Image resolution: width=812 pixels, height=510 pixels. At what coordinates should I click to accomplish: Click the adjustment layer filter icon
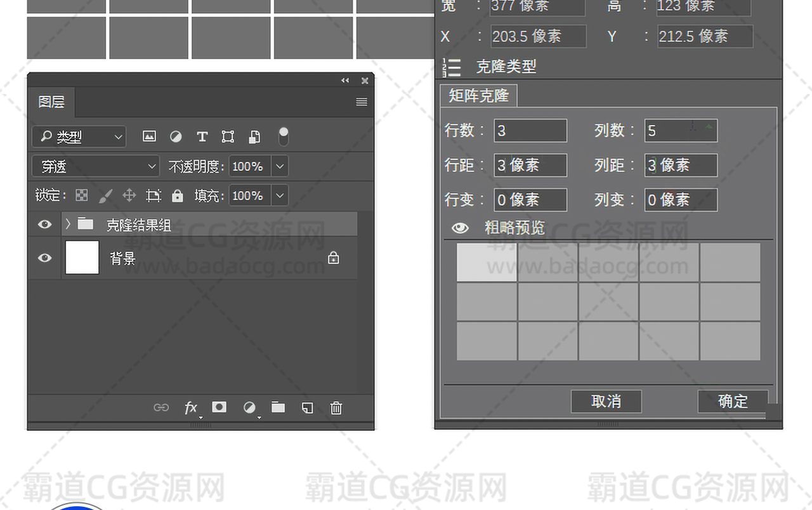tap(176, 136)
